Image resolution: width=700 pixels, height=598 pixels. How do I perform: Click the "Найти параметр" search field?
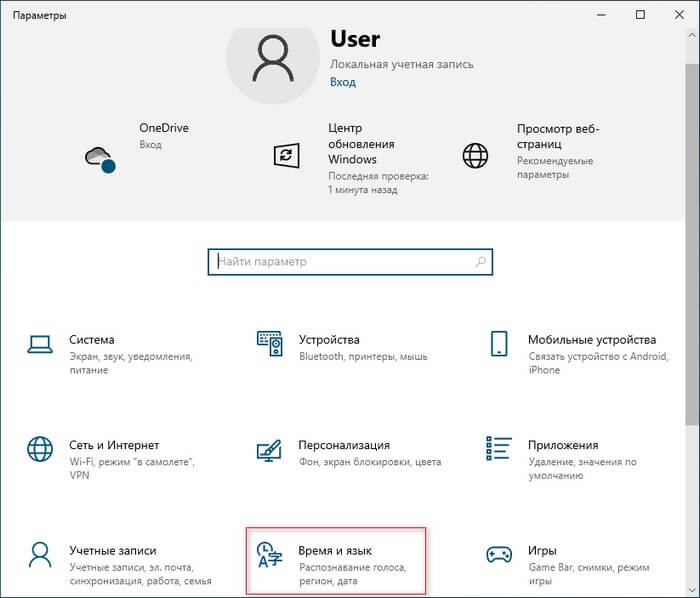pos(340,262)
